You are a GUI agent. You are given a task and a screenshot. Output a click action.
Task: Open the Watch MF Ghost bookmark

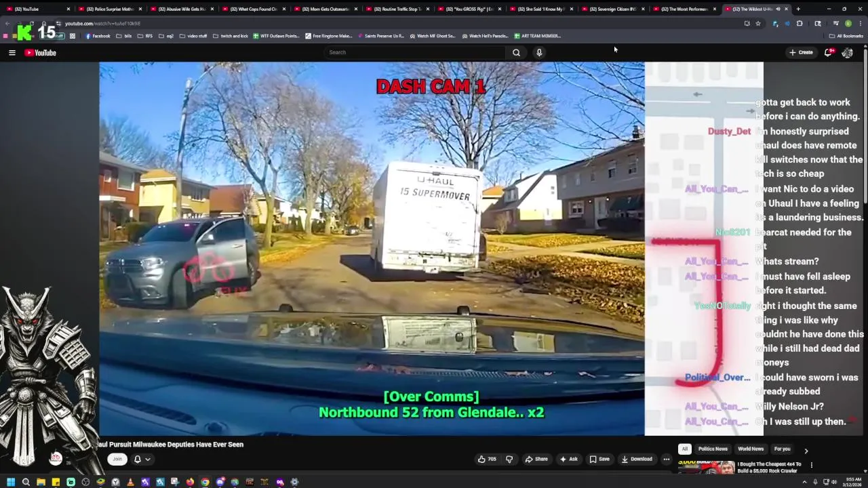(x=431, y=36)
